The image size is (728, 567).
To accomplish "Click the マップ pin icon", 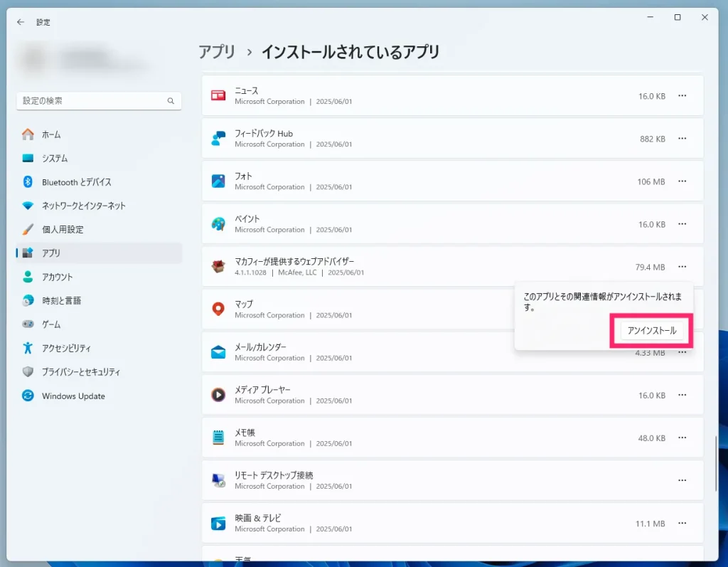I will coord(218,309).
